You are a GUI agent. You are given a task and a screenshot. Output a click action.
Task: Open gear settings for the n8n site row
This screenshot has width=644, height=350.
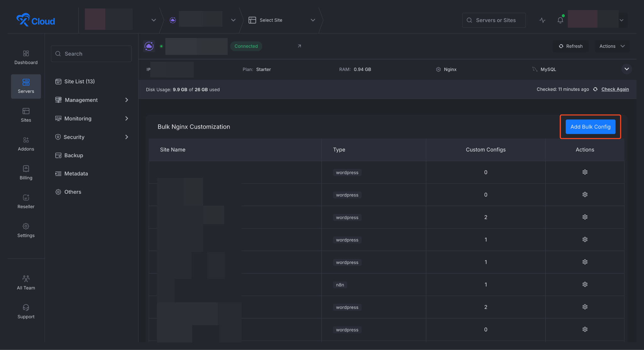pyautogui.click(x=585, y=284)
